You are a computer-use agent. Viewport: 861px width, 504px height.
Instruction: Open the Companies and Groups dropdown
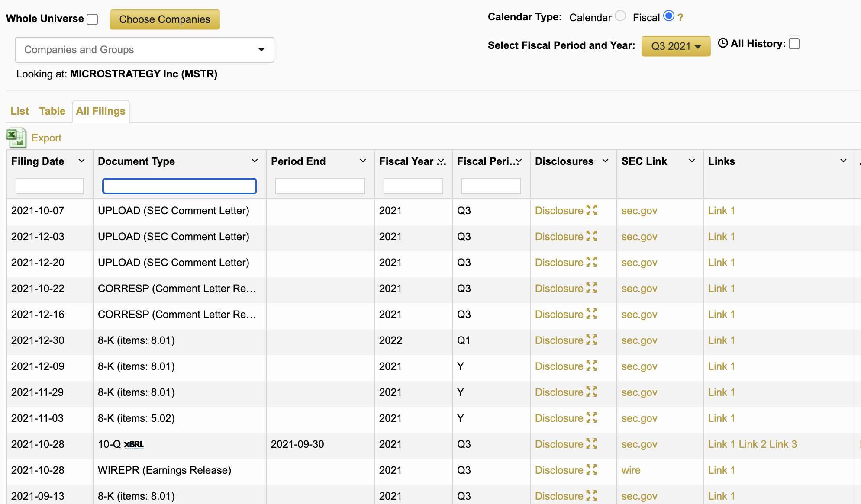click(145, 50)
